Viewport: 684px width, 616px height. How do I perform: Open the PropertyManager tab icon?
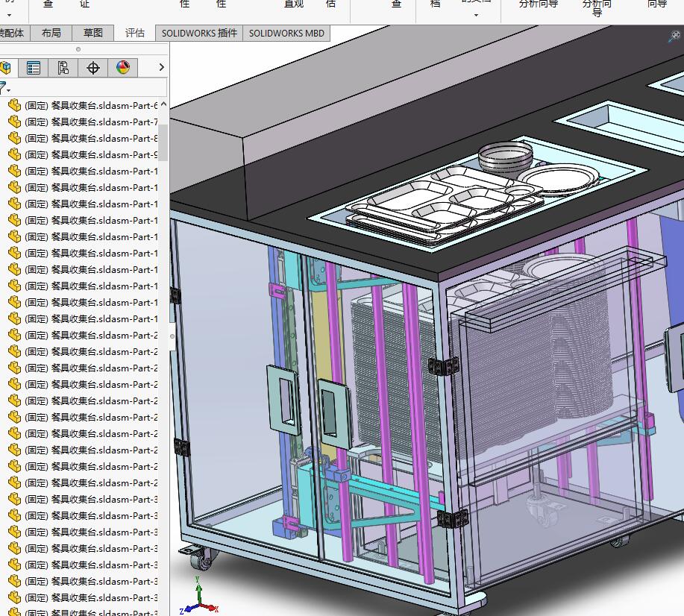coord(34,68)
